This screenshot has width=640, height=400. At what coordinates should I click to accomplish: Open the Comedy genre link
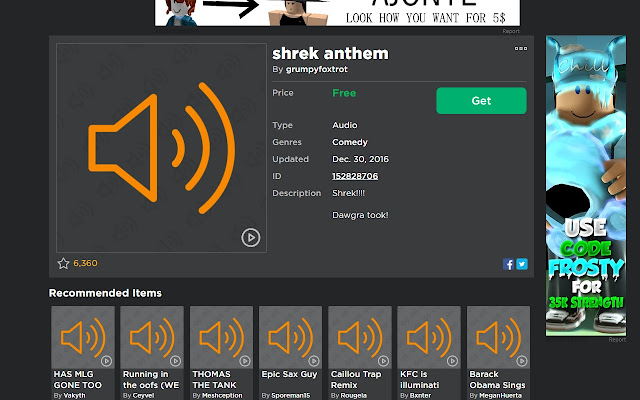click(350, 142)
